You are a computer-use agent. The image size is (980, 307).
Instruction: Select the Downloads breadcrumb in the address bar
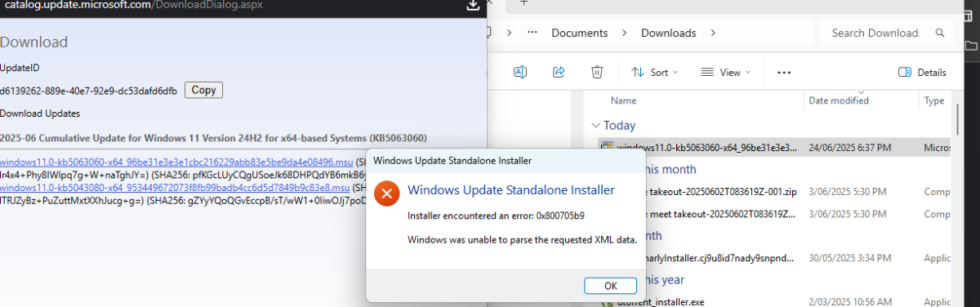669,33
